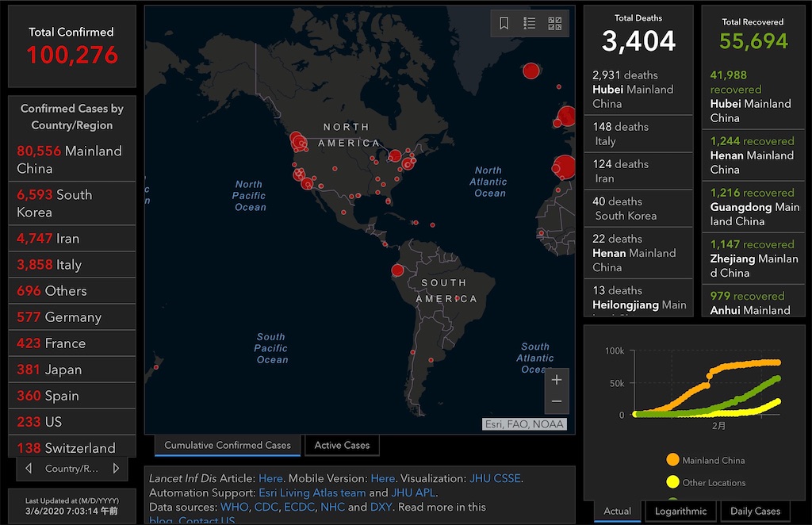Open the ECDC data source link
Screen dimensions: 812x525
click(x=299, y=507)
